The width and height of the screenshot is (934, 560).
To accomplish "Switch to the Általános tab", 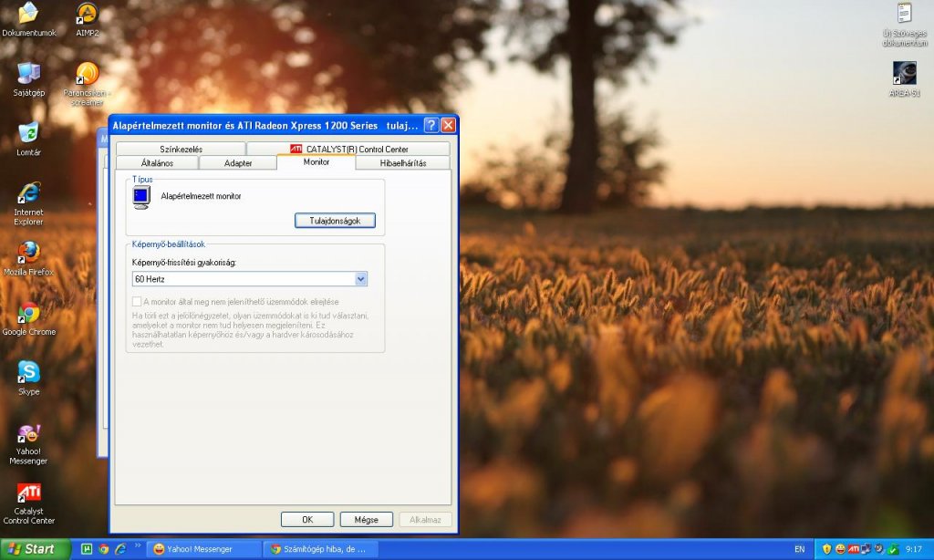I will tap(157, 162).
